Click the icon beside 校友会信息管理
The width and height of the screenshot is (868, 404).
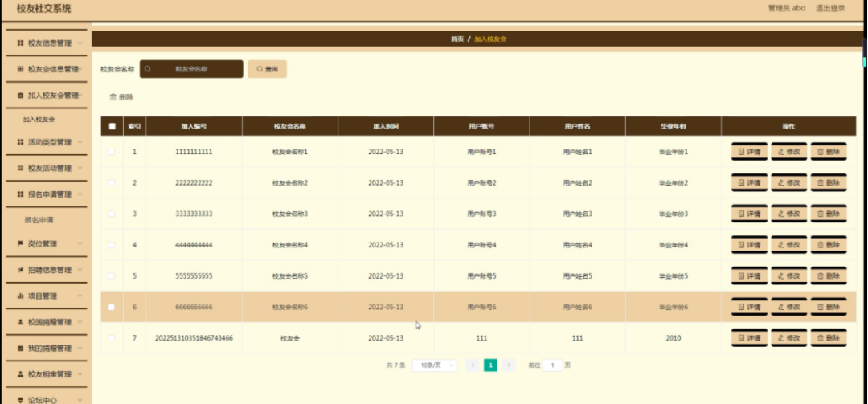pyautogui.click(x=20, y=69)
